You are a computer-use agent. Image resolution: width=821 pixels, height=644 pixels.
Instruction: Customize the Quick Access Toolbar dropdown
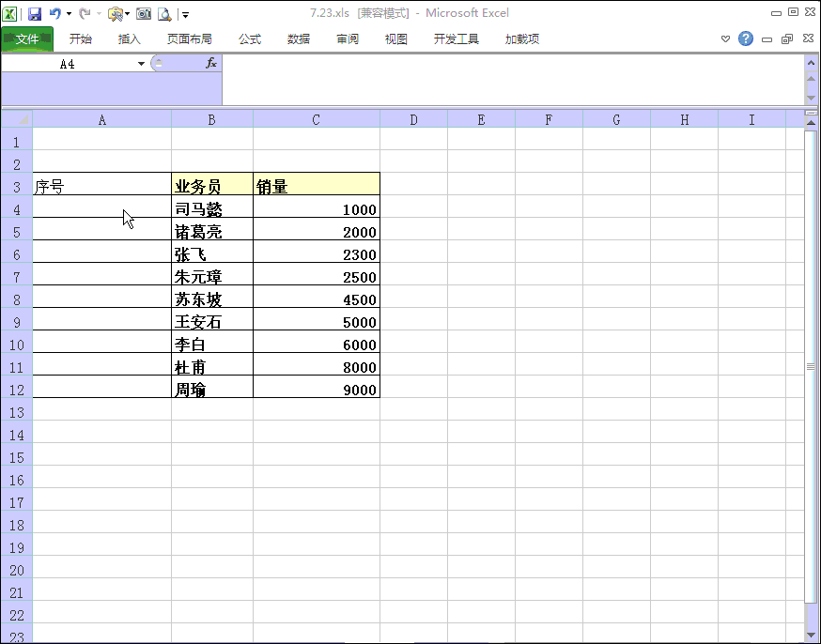(185, 15)
